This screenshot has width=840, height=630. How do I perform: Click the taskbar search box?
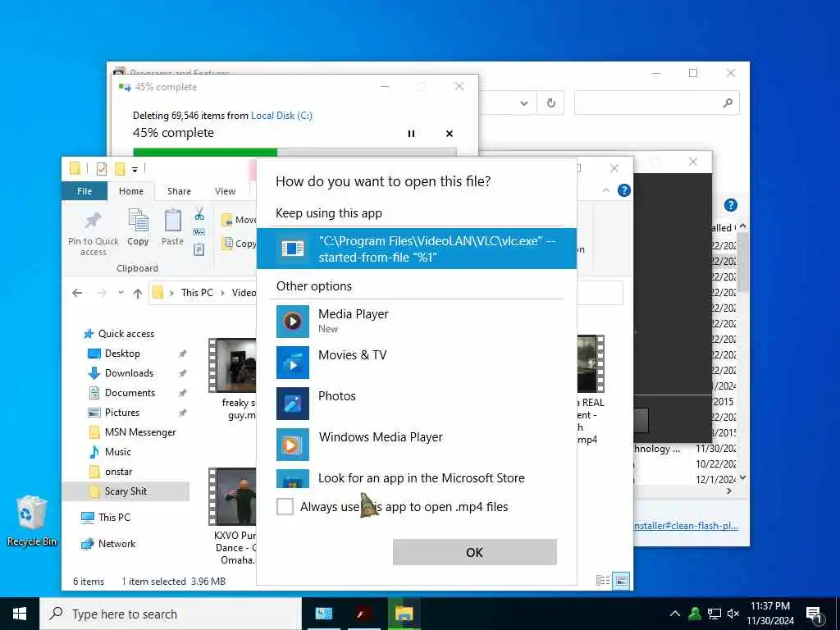point(171,614)
